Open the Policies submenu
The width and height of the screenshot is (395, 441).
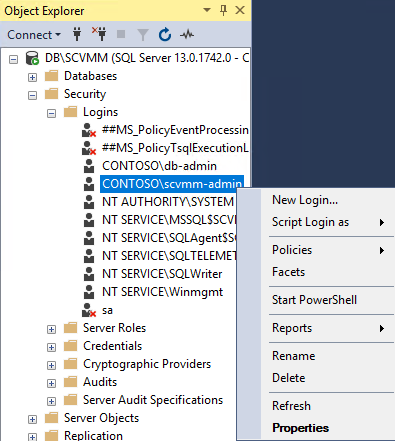(327, 250)
